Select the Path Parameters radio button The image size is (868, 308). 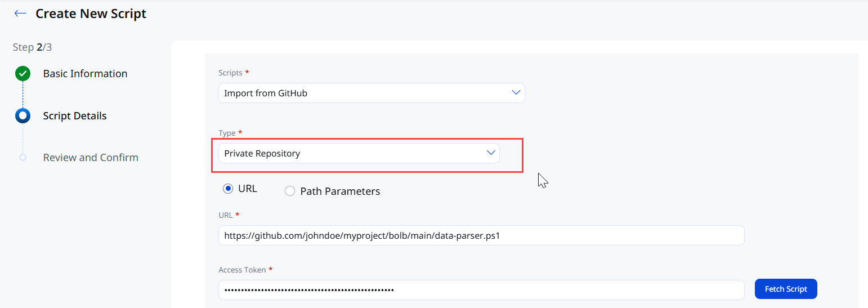click(290, 191)
